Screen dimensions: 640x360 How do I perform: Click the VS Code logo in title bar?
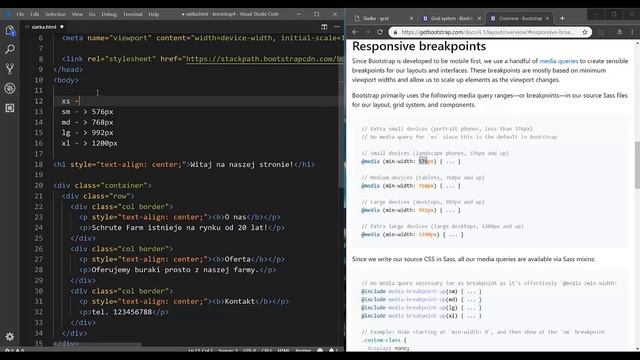click(x=8, y=14)
